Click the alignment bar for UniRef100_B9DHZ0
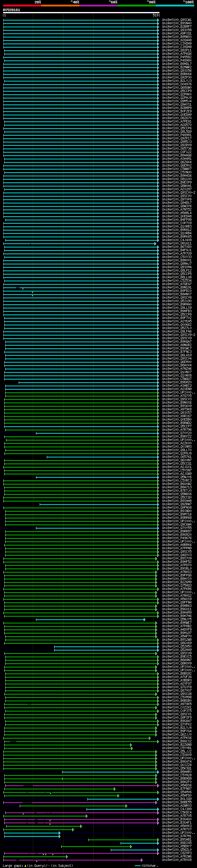The height and width of the screenshot is (868, 197). (x=89, y=382)
